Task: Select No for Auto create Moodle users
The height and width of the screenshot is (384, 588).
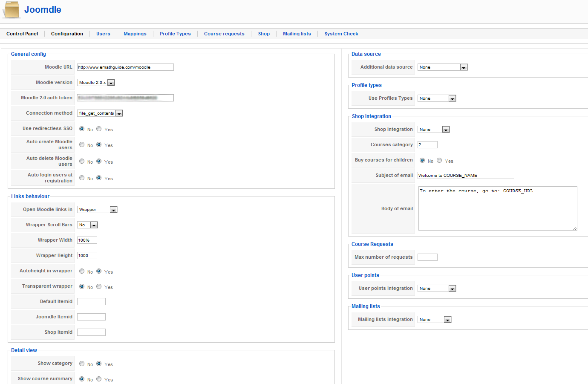Action: 82,144
